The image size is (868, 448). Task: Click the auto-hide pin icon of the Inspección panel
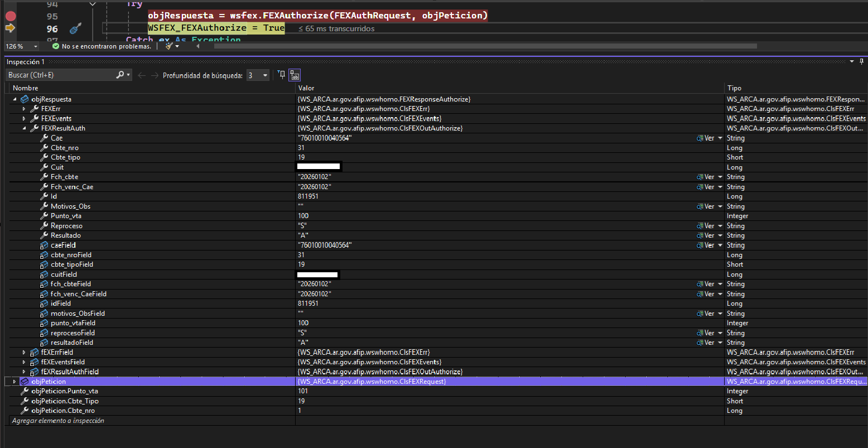coord(861,61)
